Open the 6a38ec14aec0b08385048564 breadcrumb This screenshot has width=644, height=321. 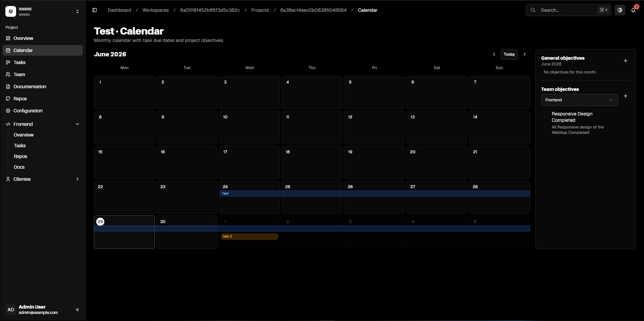[x=313, y=10]
